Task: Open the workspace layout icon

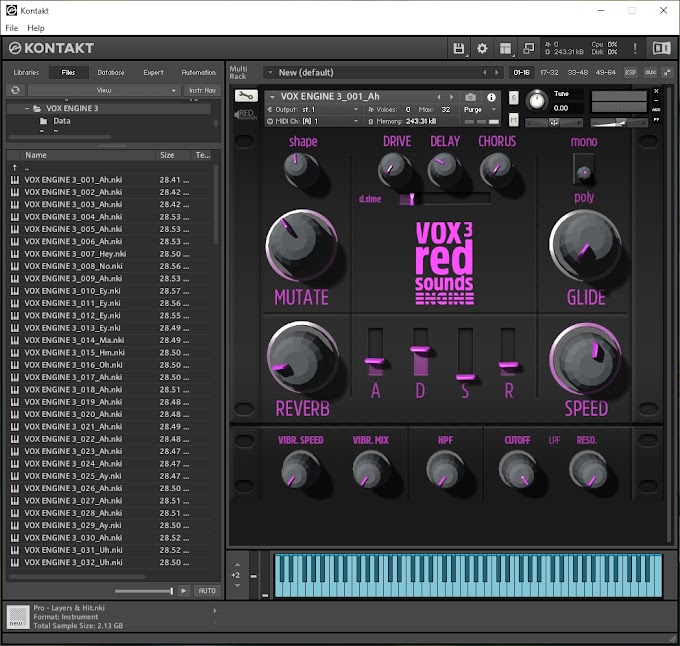Action: point(505,49)
